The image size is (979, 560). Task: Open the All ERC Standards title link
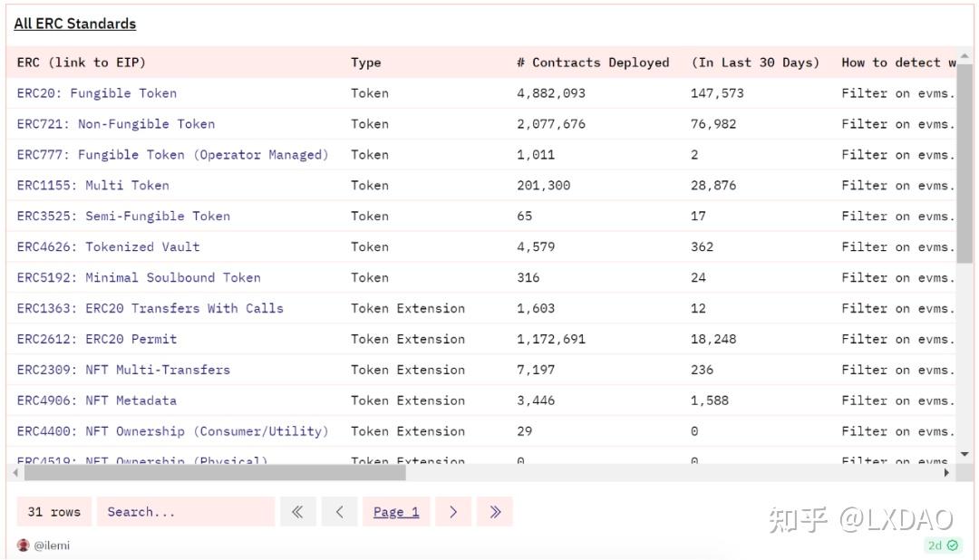point(75,24)
